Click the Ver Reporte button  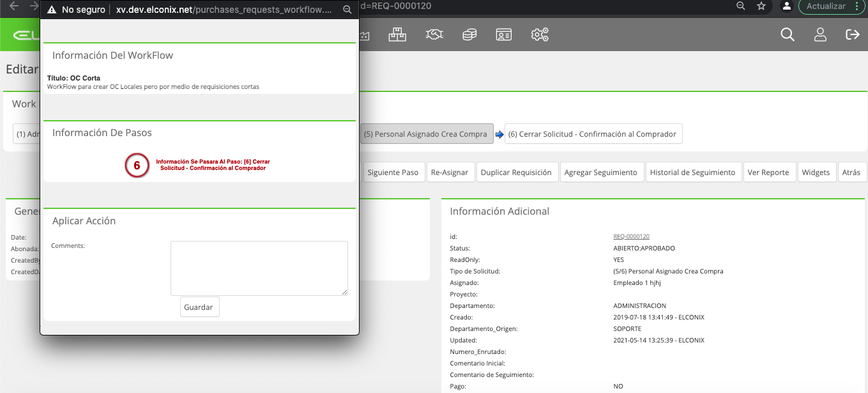[x=770, y=173]
